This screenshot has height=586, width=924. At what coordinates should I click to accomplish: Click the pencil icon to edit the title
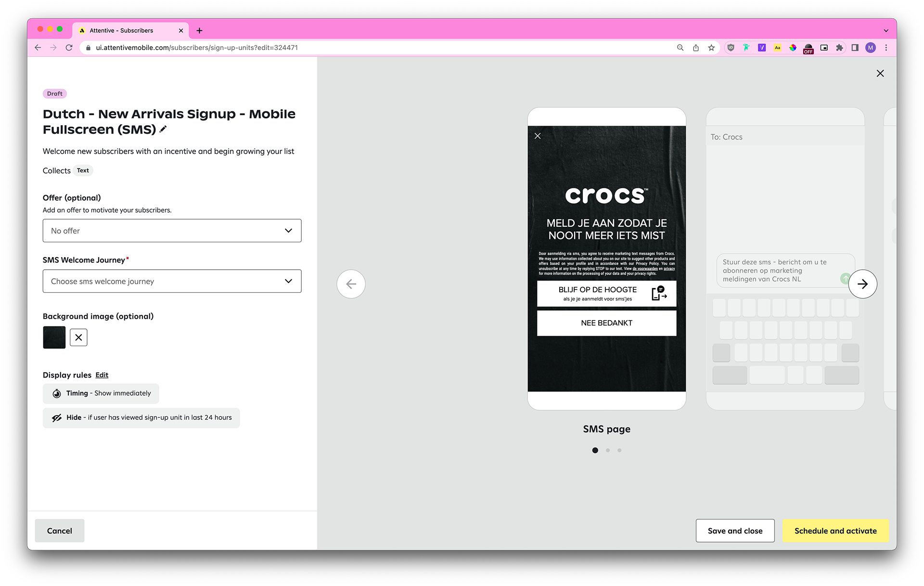click(163, 129)
